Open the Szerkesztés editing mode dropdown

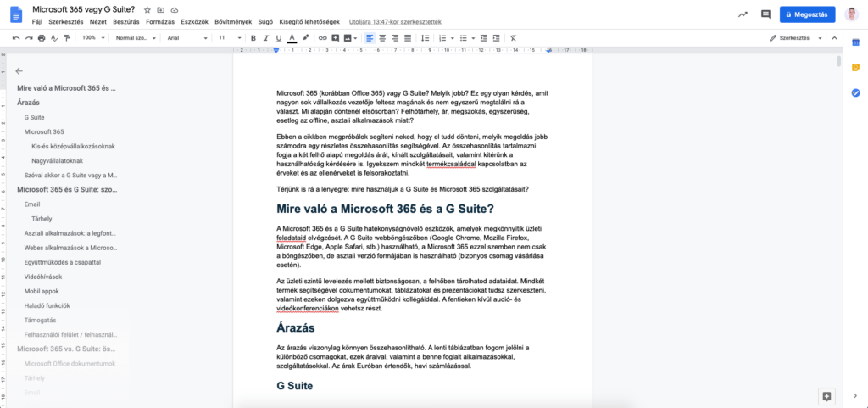coord(795,38)
